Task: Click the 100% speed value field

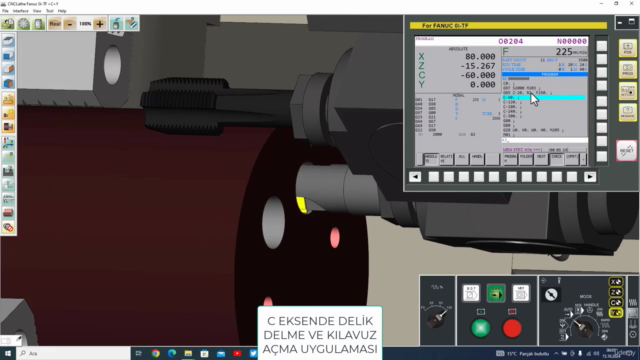Action: [x=85, y=24]
